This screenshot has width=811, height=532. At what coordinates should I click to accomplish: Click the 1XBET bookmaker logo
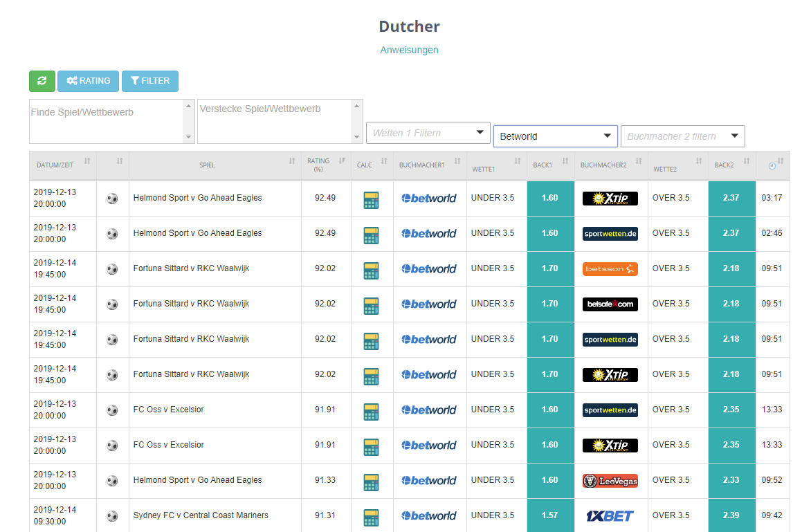610,516
